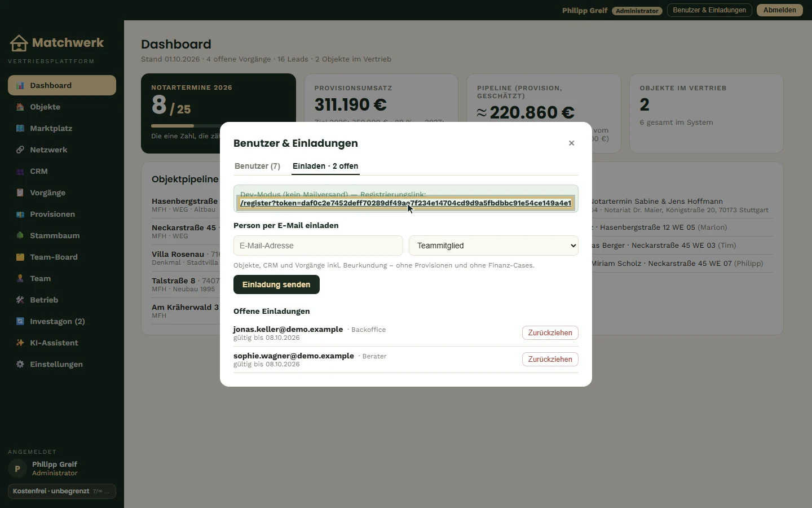812x508 pixels.
Task: Click the Matchwerk house logo icon
Action: [x=19, y=43]
